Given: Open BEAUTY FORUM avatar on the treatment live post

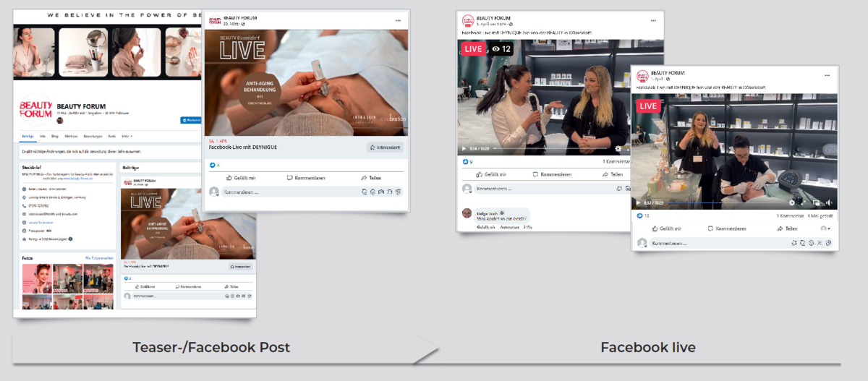Looking at the screenshot, I should tap(642, 74).
